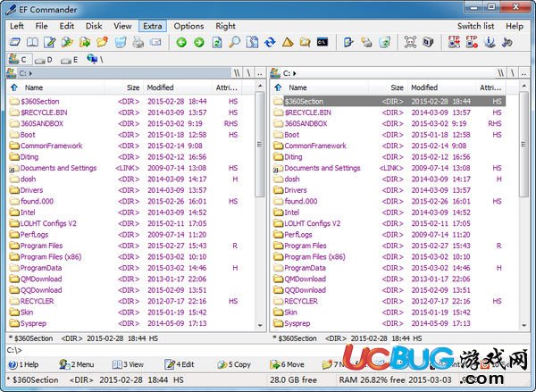Click left panel single backslash root button
This screenshot has width=536, height=392.
pos(248,73)
